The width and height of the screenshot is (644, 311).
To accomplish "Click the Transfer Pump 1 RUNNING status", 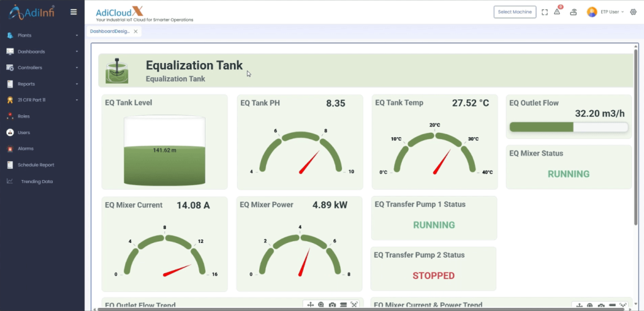I will click(x=434, y=225).
